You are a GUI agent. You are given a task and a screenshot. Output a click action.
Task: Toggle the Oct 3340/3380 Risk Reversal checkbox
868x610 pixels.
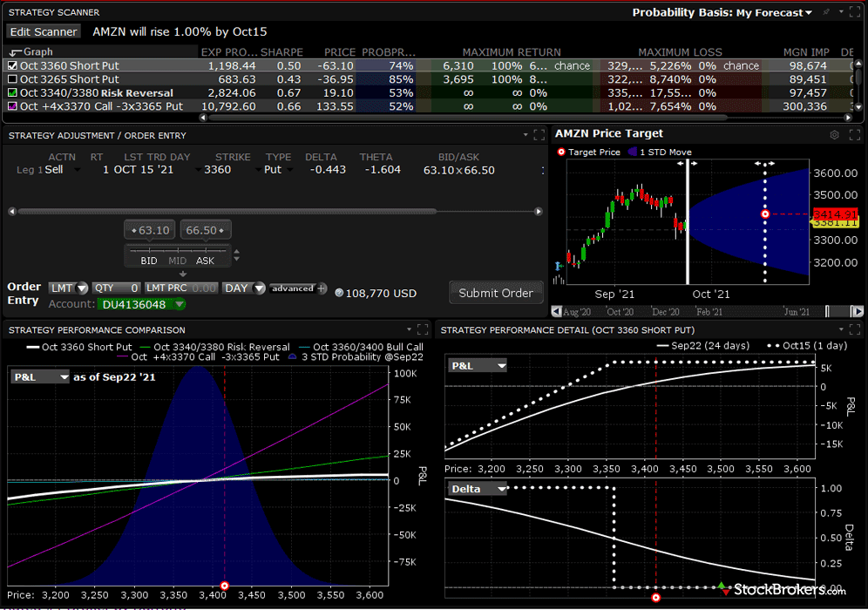[x=12, y=93]
